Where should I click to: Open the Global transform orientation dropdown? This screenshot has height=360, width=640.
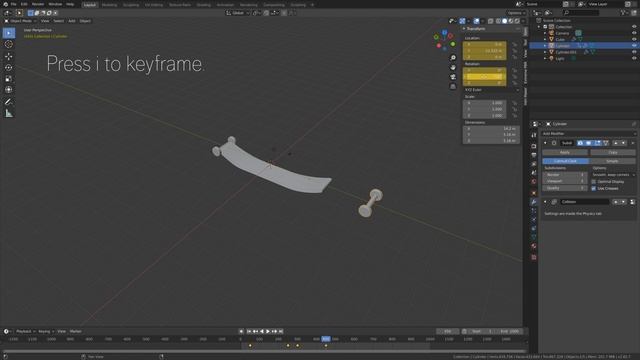(238, 13)
